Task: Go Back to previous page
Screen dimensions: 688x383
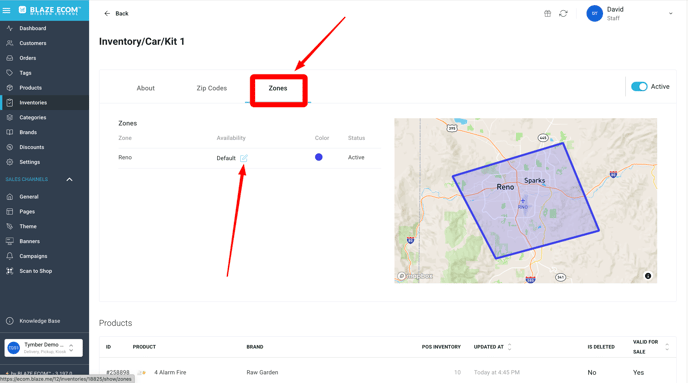Action: (116, 14)
